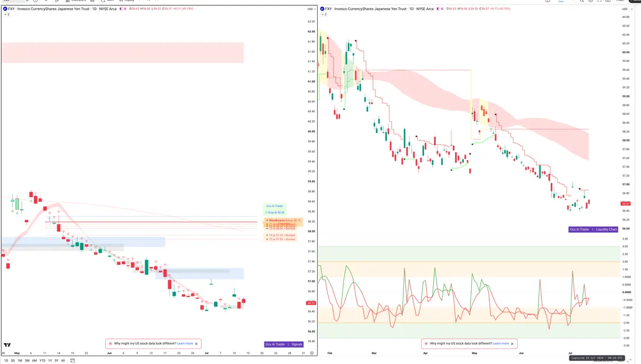The image size is (641, 364).
Task: Select the 5Y time range
Action: click(56, 361)
